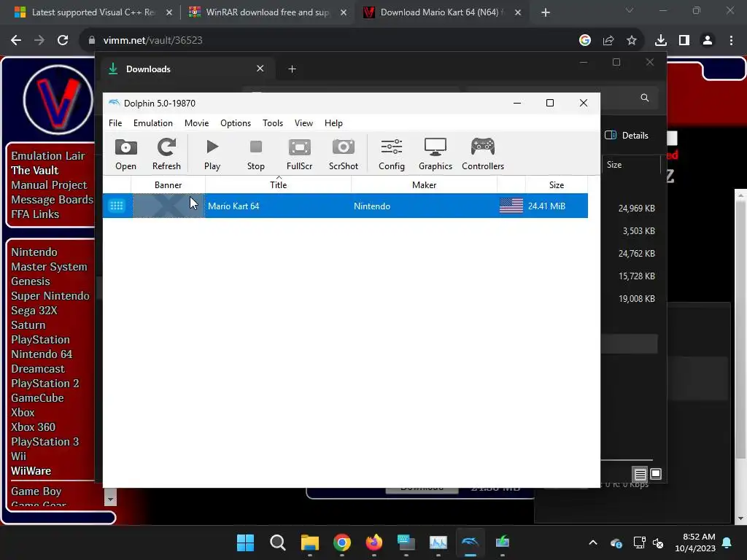Viewport: 747px width, 560px height.
Task: Open the Movie menu
Action: click(x=196, y=122)
